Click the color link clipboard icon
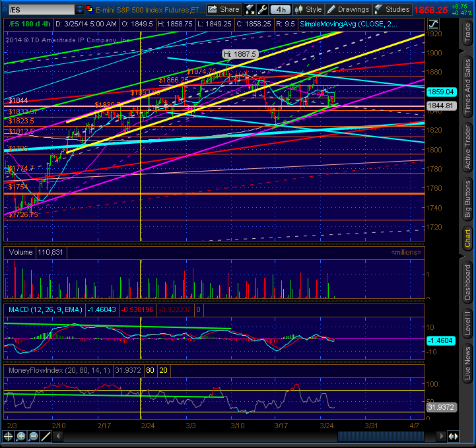Image resolution: width=476 pixels, height=448 pixels. point(90,10)
